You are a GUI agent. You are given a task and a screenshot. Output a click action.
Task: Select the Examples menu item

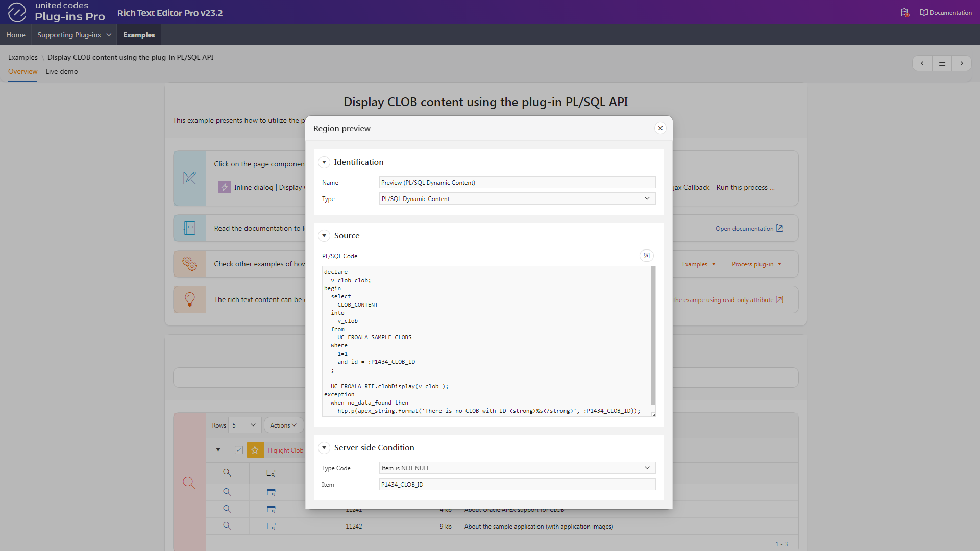coord(139,35)
